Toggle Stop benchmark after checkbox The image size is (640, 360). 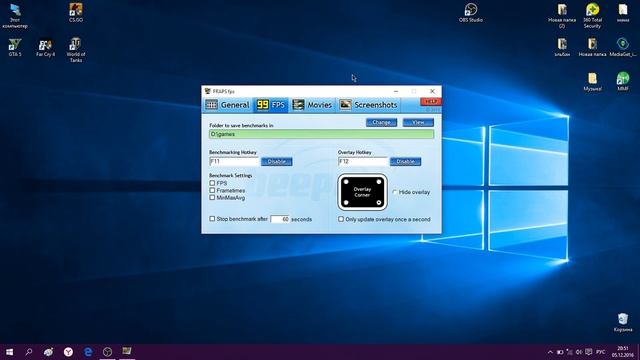tap(212, 219)
